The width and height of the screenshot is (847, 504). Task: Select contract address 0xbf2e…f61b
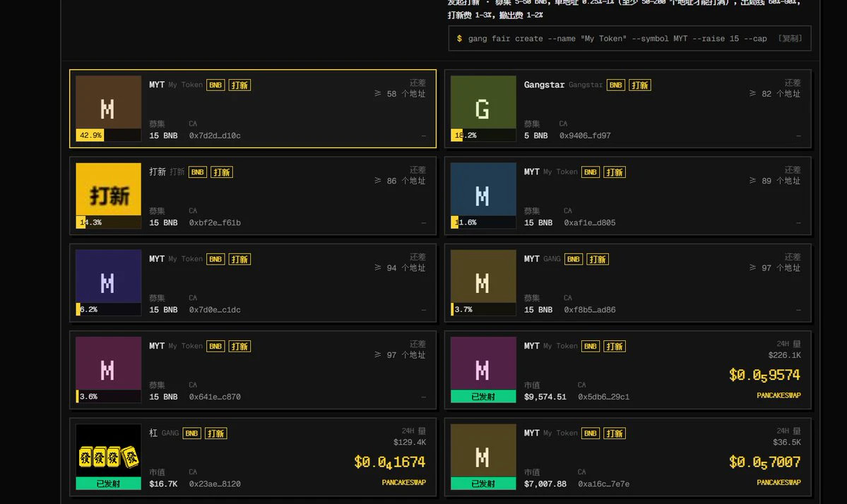pyautogui.click(x=215, y=223)
